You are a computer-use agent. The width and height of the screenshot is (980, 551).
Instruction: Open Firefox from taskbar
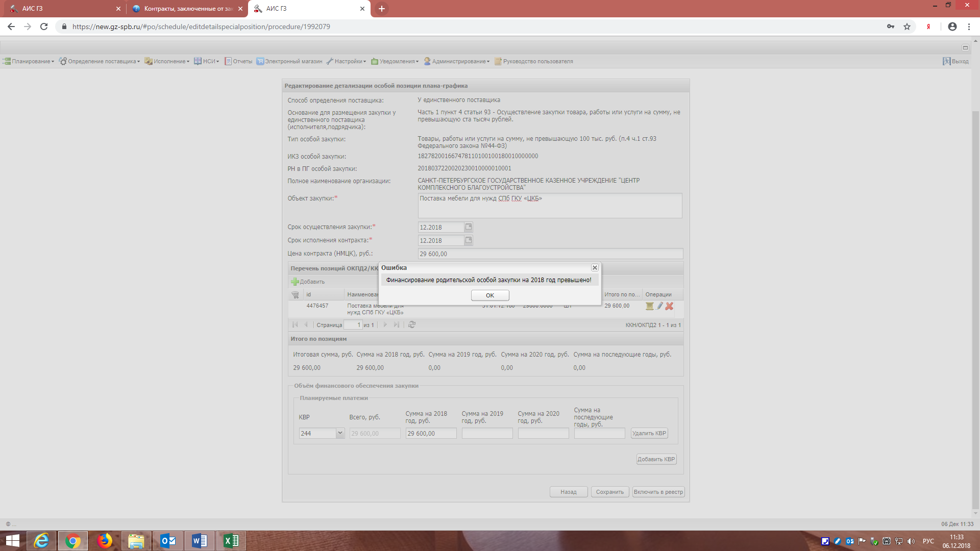coord(105,541)
